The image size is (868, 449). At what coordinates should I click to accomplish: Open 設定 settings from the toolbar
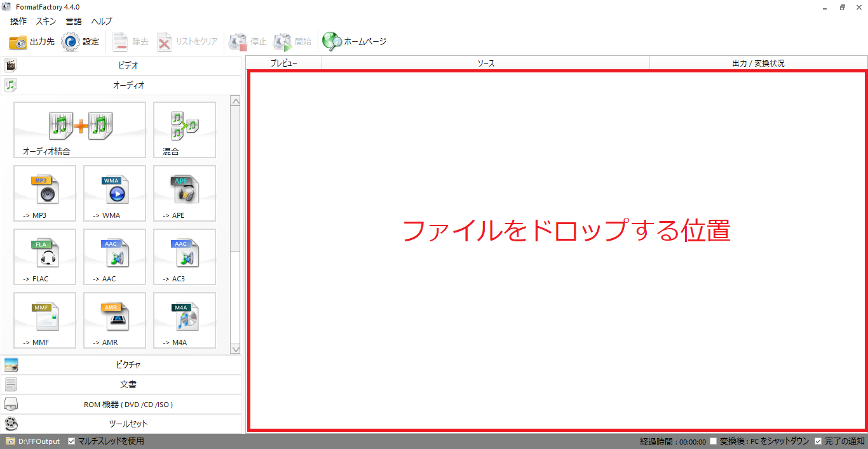(81, 42)
